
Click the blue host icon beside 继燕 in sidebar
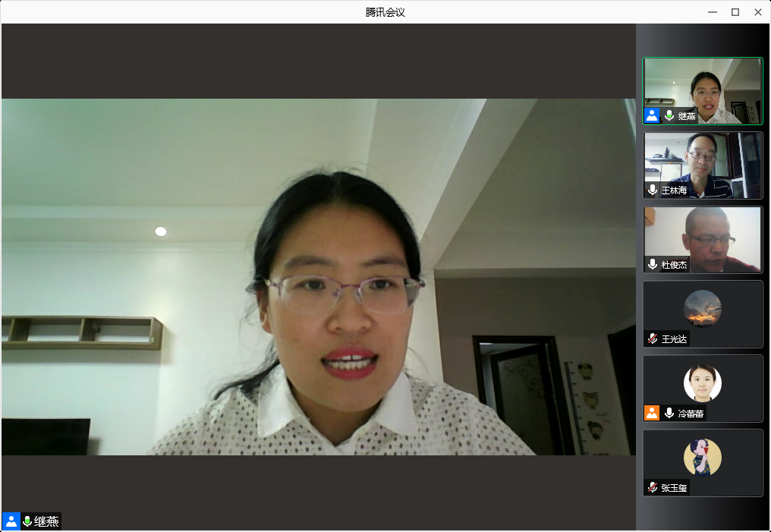point(652,115)
